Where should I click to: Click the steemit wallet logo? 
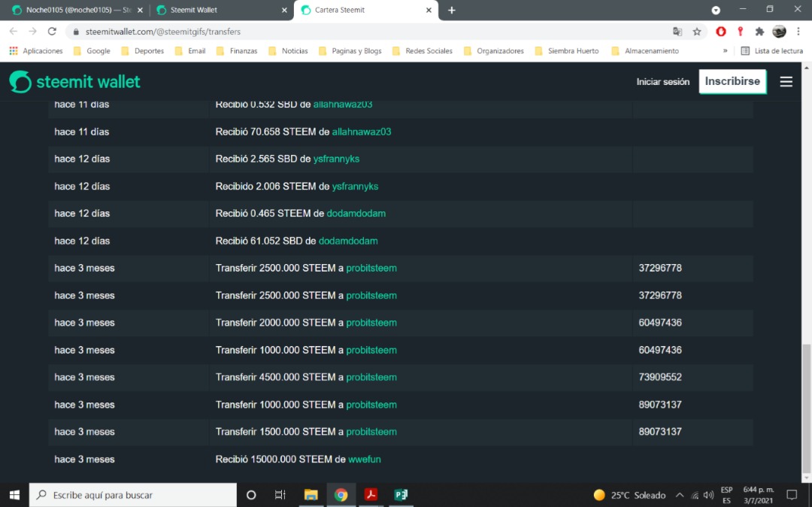74,82
